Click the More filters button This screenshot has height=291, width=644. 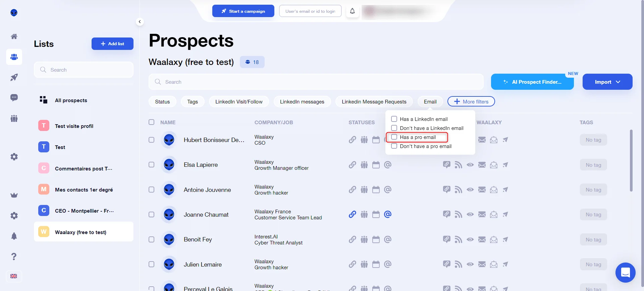471,101
